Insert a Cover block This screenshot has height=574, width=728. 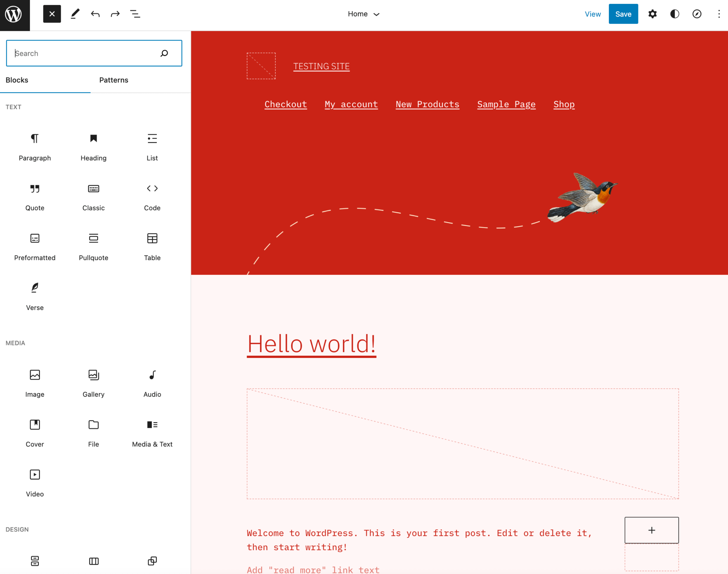coord(35,433)
